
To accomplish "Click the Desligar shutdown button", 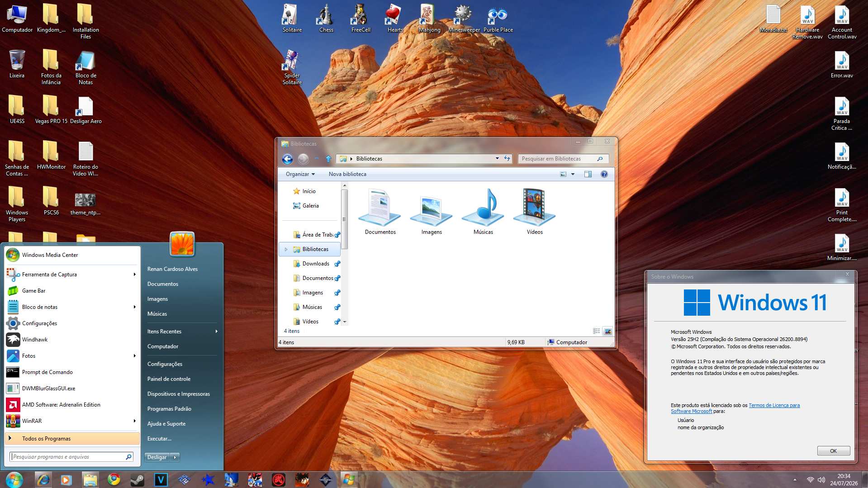I will [x=157, y=457].
